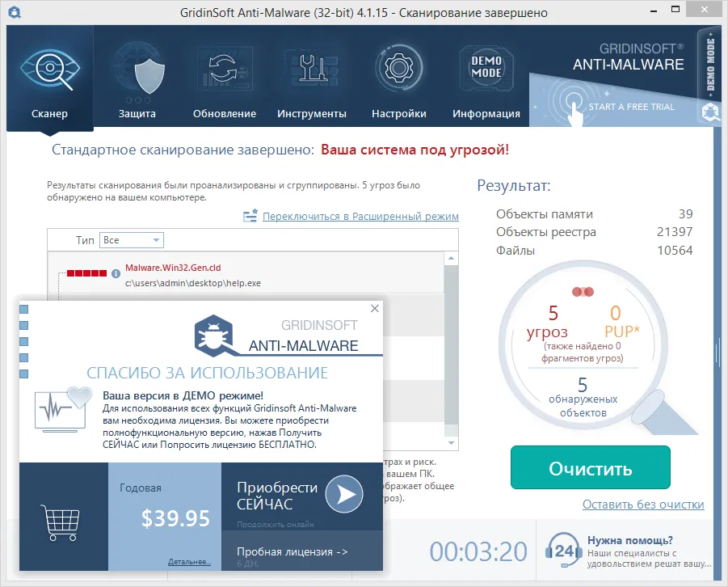Click the 0 PUP* count
This screenshot has width=728, height=587.
pos(621,322)
